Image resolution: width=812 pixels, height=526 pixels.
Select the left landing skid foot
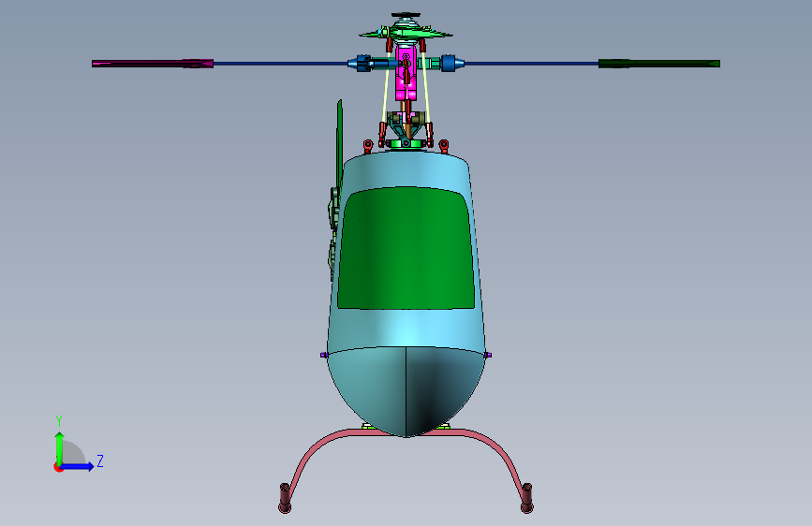285,498
